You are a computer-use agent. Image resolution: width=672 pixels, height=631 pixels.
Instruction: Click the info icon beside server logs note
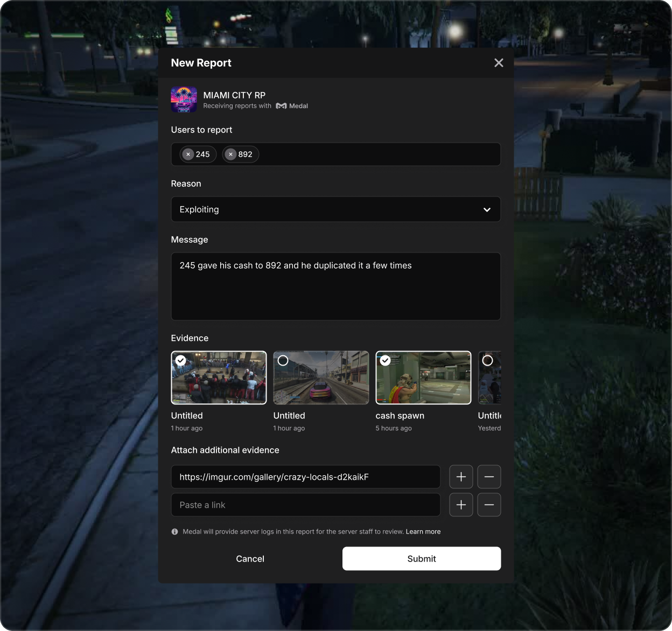[x=174, y=532]
